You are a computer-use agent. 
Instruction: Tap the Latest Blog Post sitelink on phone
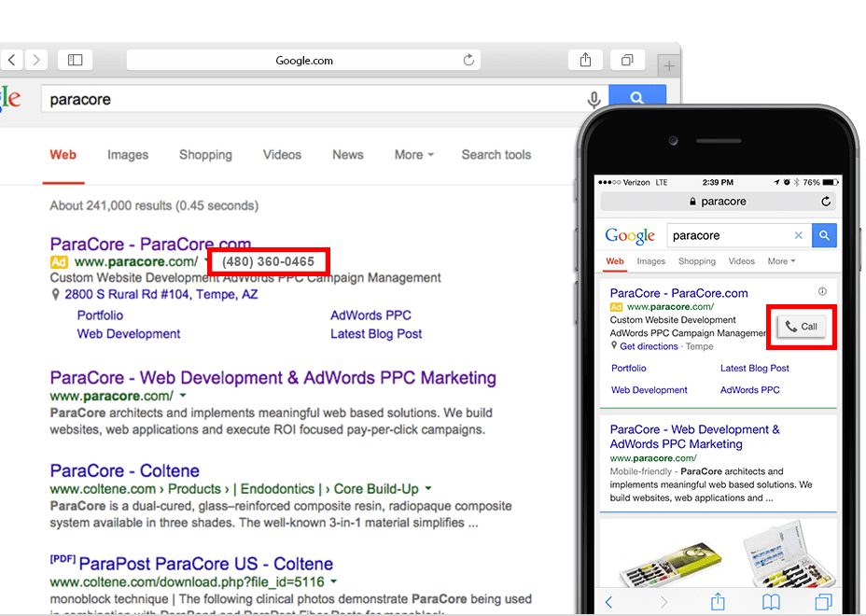coord(754,368)
